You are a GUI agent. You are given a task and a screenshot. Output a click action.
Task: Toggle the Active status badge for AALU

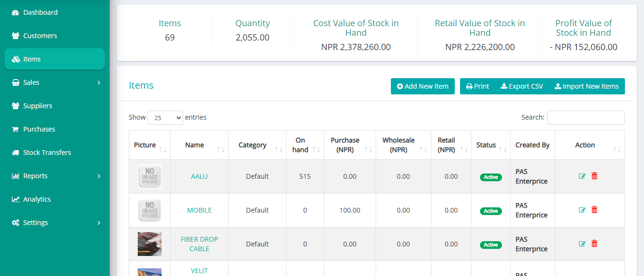(x=491, y=177)
